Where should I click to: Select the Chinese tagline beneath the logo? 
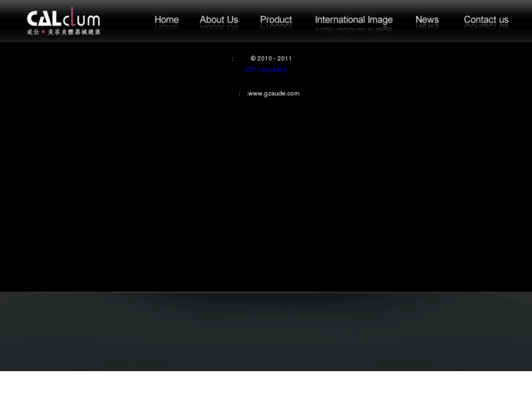pyautogui.click(x=64, y=32)
